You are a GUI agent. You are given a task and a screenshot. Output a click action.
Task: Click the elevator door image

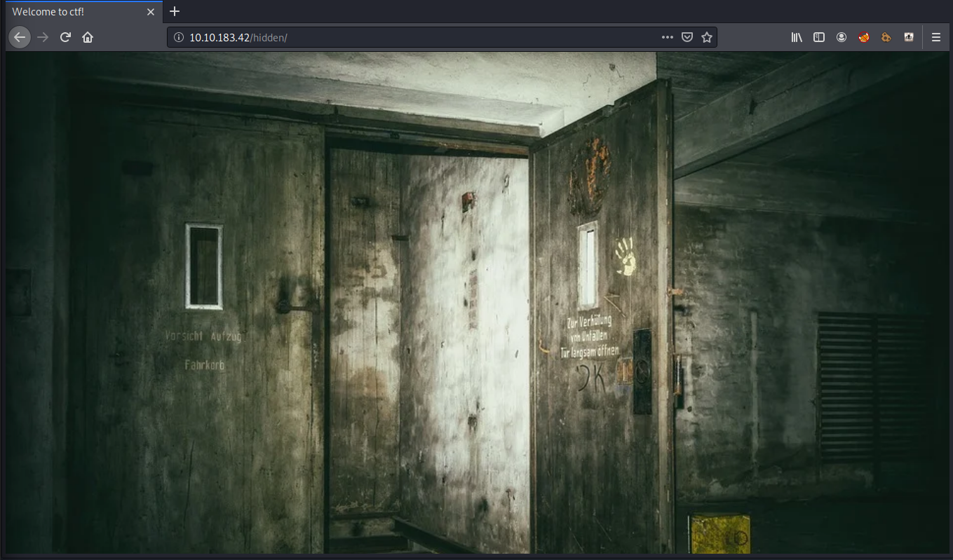pos(477,301)
